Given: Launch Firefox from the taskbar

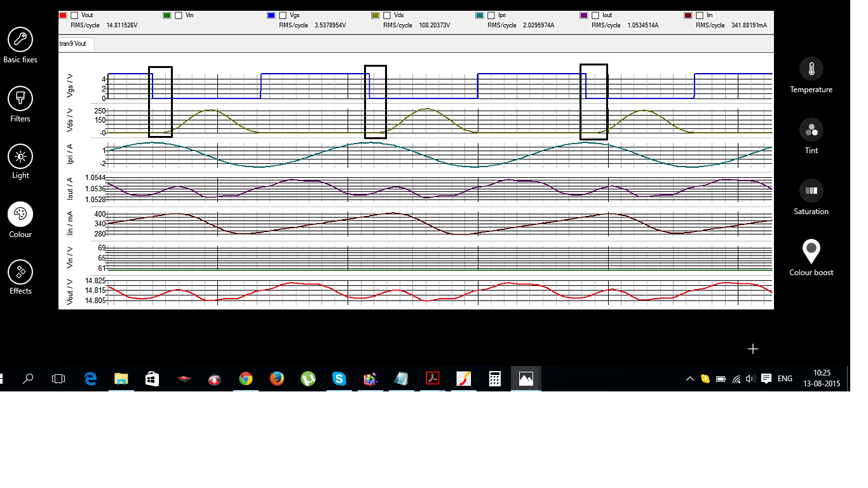Looking at the screenshot, I should (277, 379).
